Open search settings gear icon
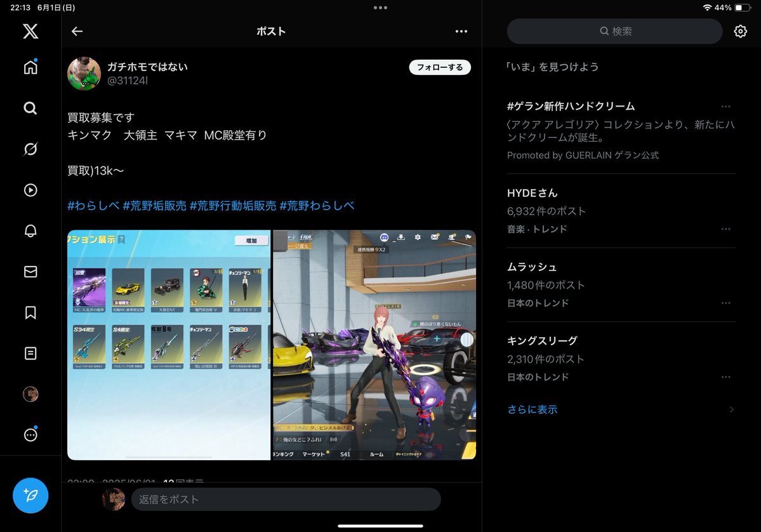The width and height of the screenshot is (761, 532). [741, 32]
